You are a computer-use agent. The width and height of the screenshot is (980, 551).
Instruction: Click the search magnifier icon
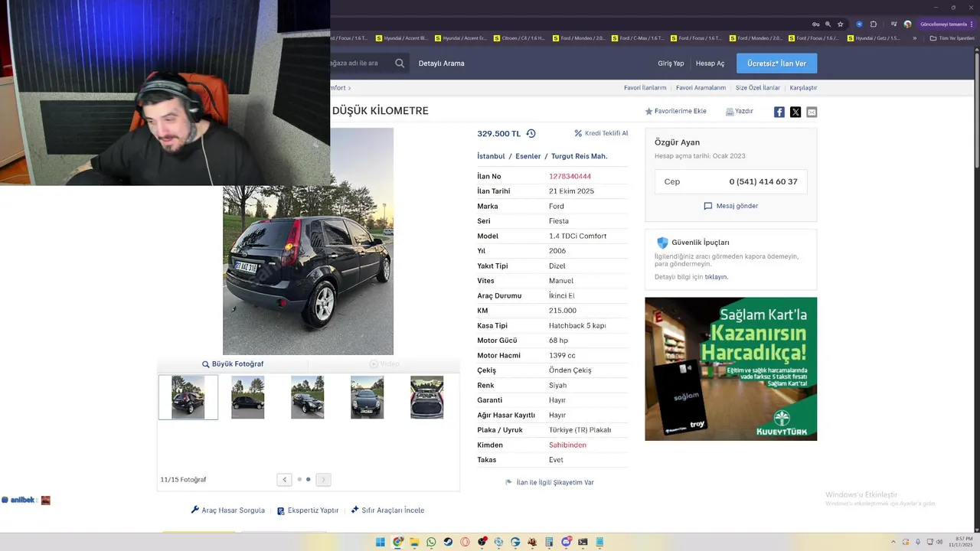[400, 64]
